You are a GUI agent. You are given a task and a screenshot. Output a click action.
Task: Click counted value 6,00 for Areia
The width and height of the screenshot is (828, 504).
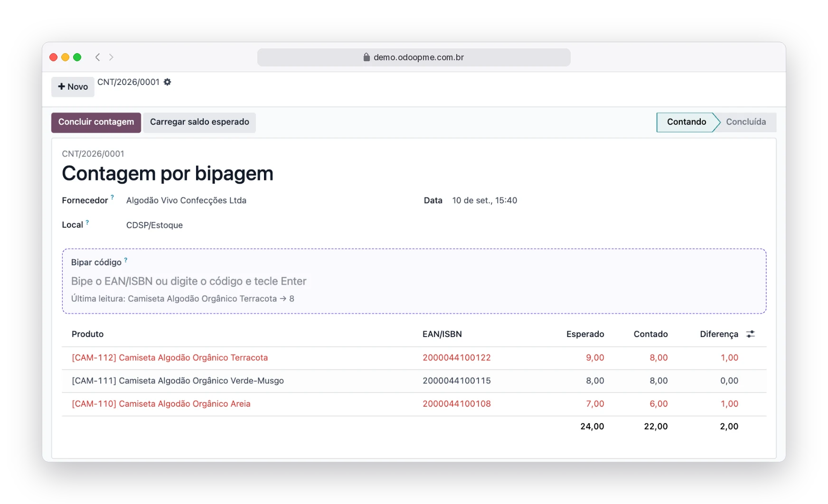pyautogui.click(x=659, y=404)
